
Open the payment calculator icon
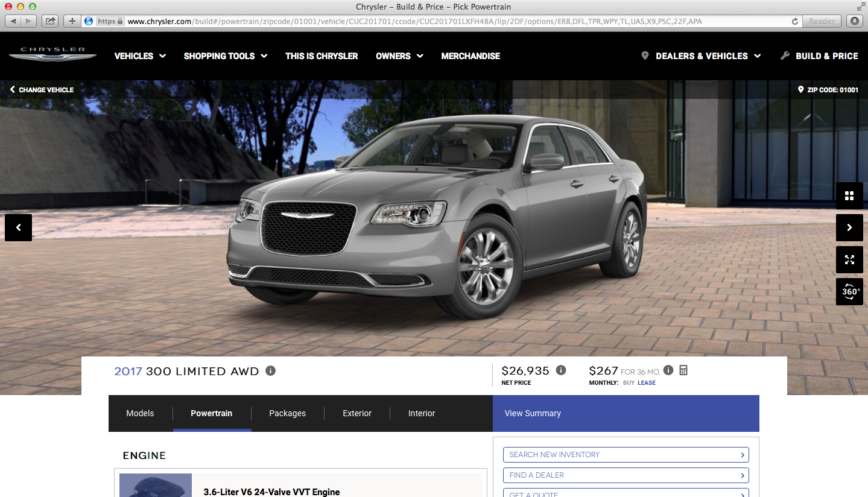tap(683, 370)
